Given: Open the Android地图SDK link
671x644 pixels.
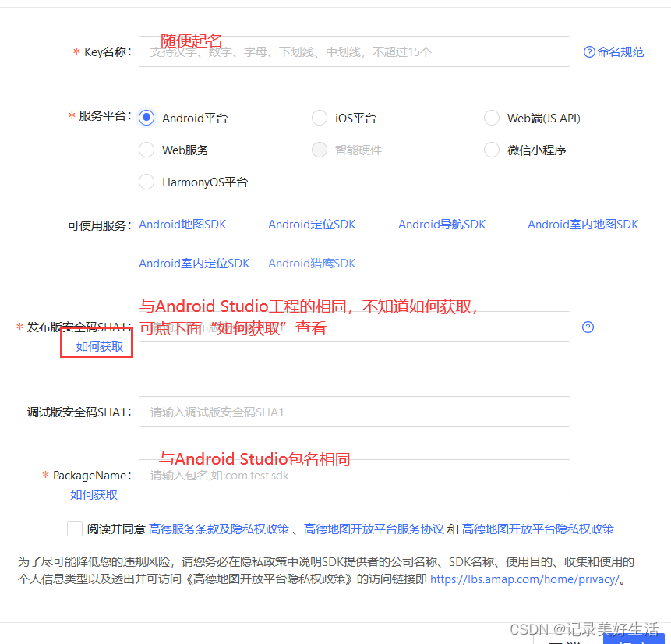Looking at the screenshot, I should 182,225.
